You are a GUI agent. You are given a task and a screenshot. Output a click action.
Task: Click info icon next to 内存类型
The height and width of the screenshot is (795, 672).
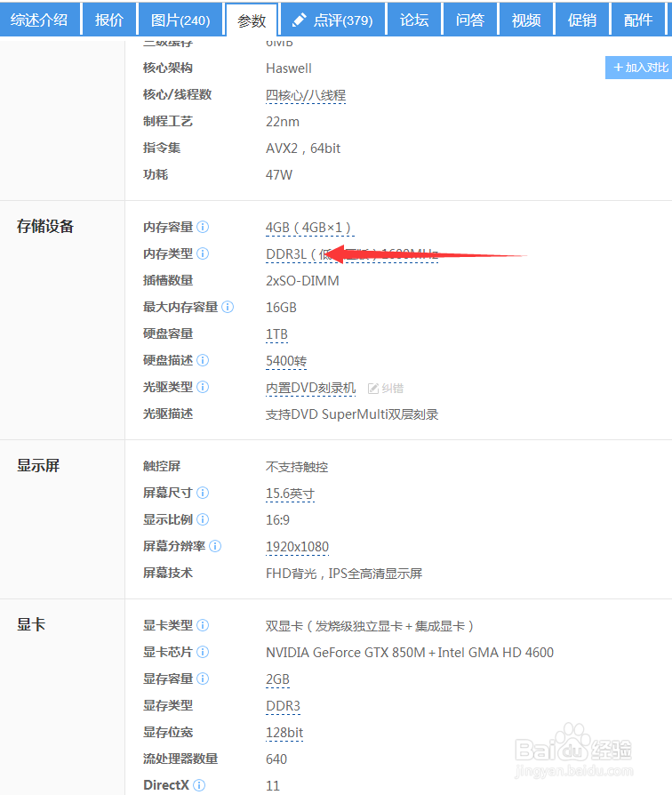tap(203, 253)
